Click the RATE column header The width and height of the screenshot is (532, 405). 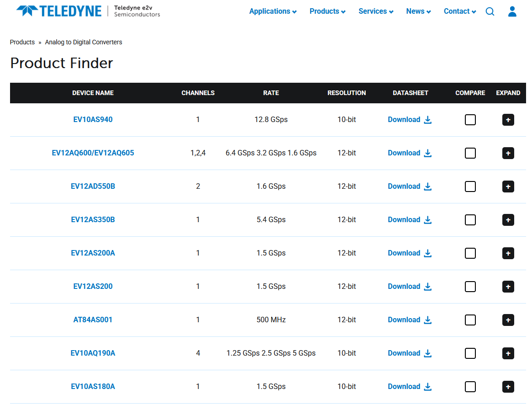tap(271, 93)
